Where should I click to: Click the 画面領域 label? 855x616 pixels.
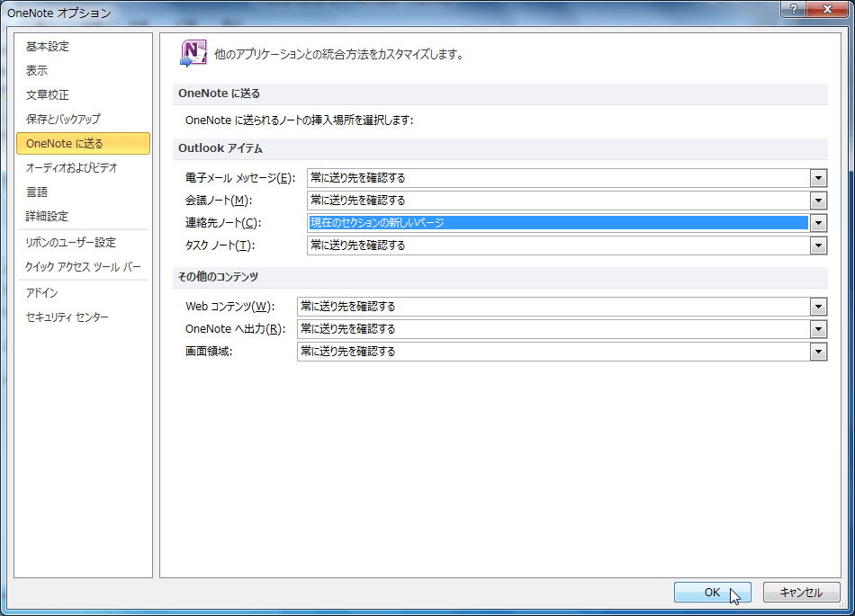pos(209,352)
